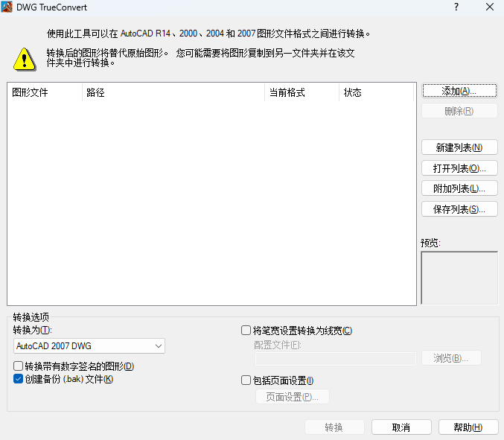Screen dimensions: 504x440
Task: Click the title bar help question mark
Action: (x=456, y=7)
